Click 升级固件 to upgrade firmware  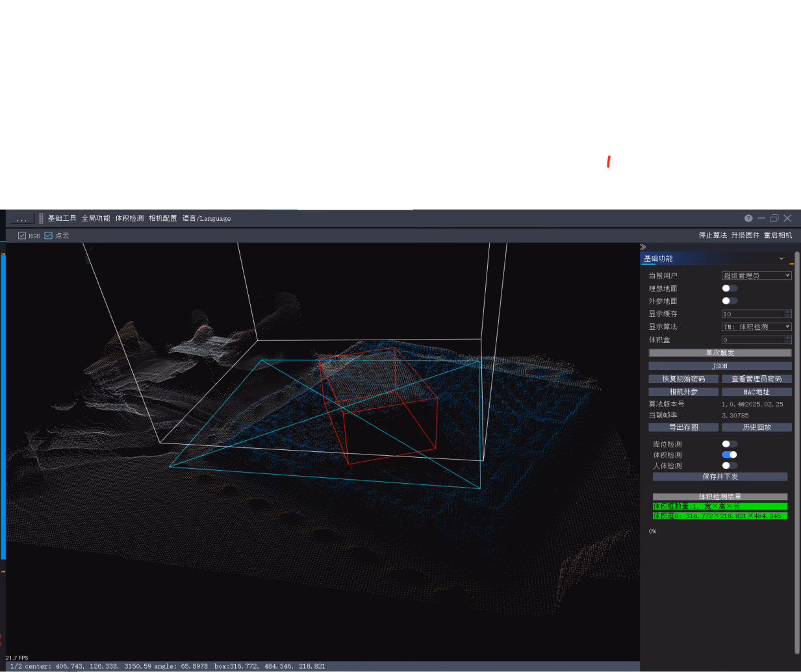(x=745, y=235)
